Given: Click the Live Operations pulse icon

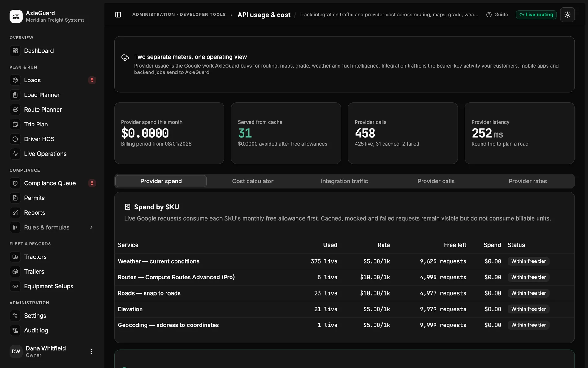Looking at the screenshot, I should 15,154.
